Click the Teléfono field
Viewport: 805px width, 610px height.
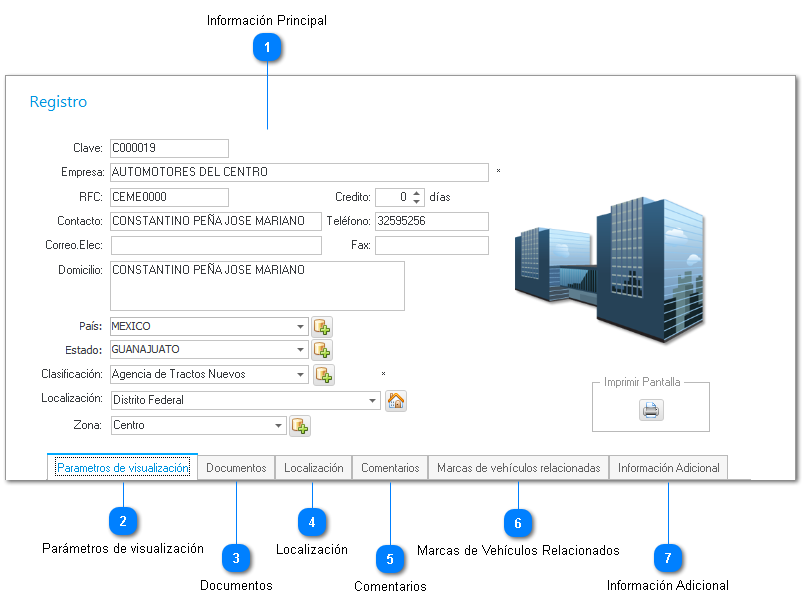click(x=431, y=221)
